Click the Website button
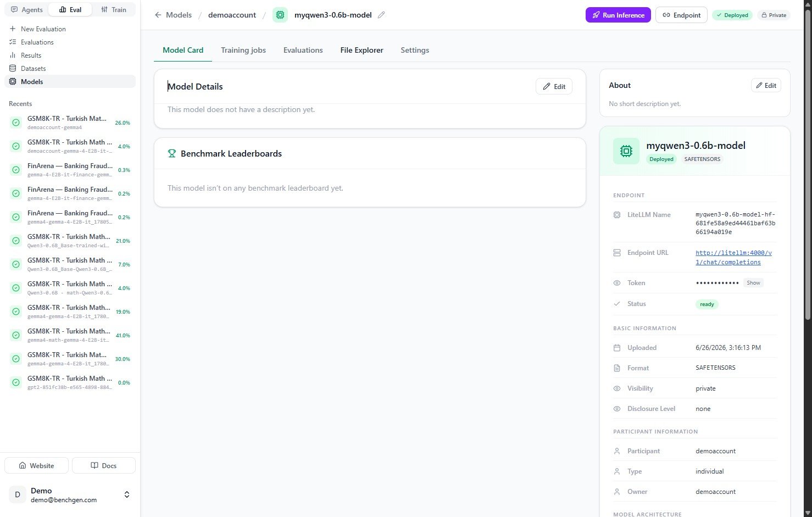Image resolution: width=812 pixels, height=517 pixels. pos(36,465)
